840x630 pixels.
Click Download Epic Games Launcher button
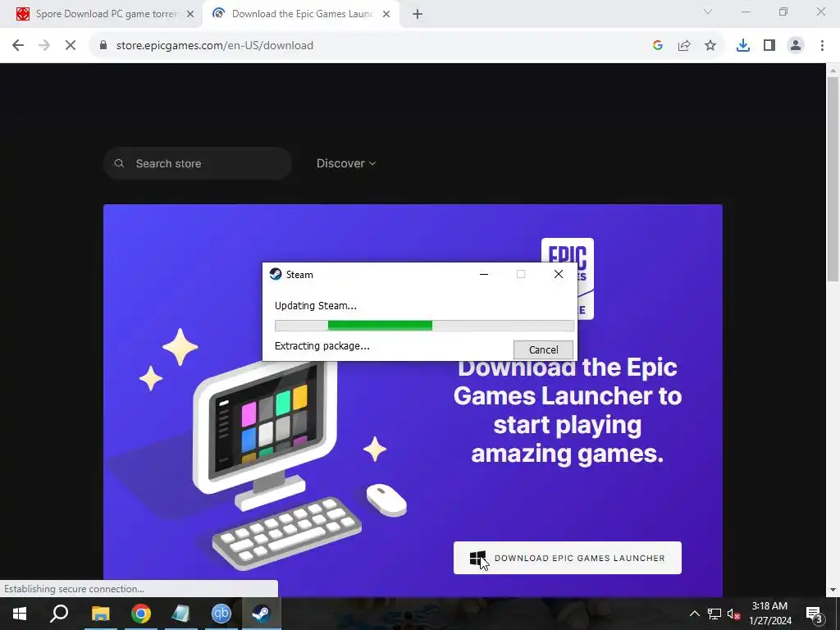click(568, 558)
